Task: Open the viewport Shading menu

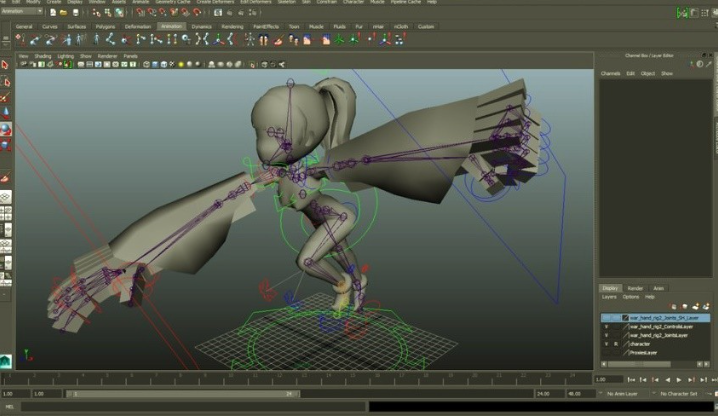Action: click(x=43, y=56)
